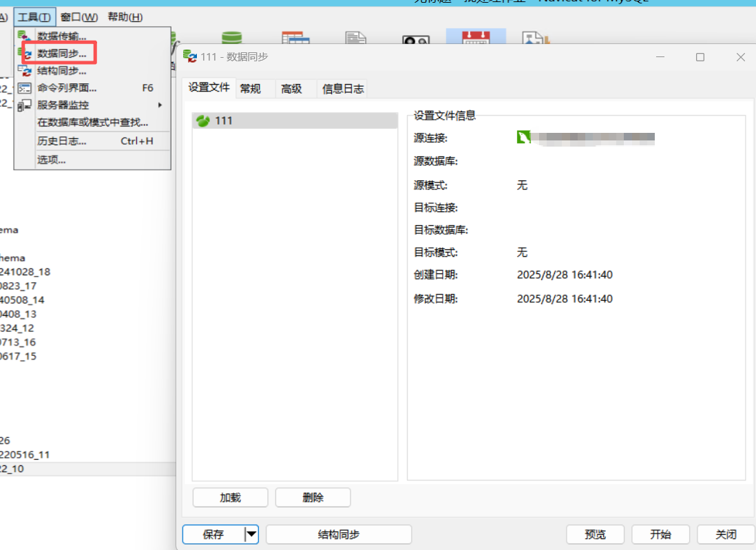Switch to the 设置文件 tab
756x550 pixels.
209,87
